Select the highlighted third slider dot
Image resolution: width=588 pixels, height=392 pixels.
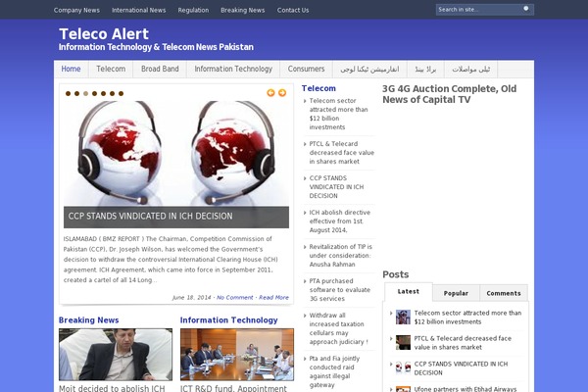[x=86, y=93]
